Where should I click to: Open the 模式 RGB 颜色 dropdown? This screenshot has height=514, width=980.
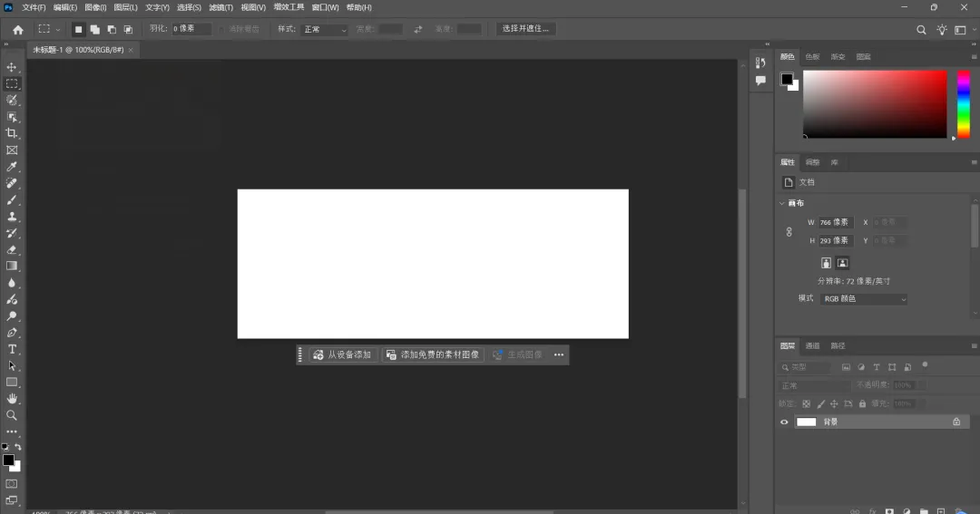point(864,299)
